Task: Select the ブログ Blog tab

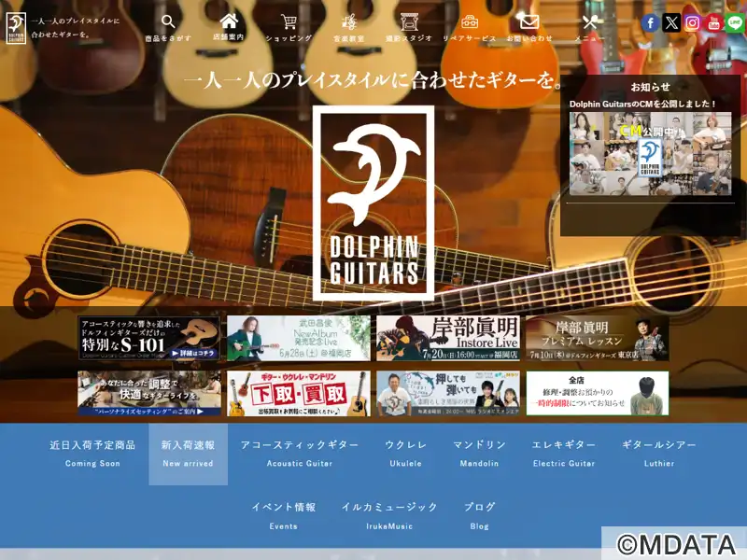Action: pyautogui.click(x=479, y=516)
